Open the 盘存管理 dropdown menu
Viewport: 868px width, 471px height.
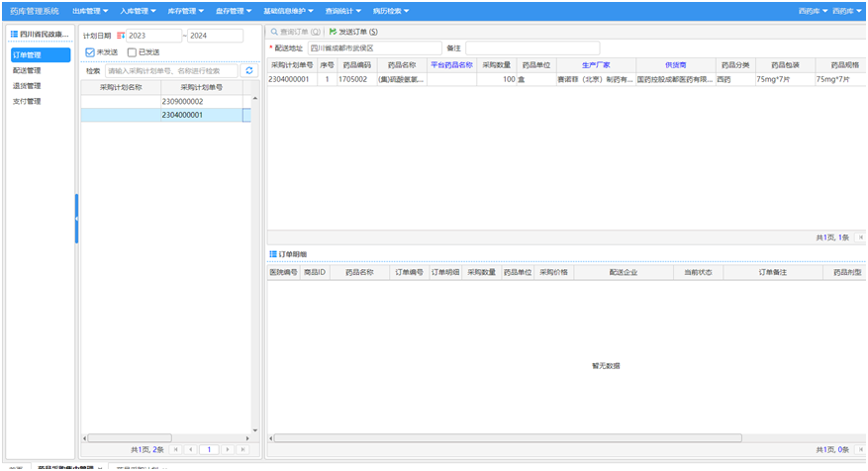click(234, 11)
